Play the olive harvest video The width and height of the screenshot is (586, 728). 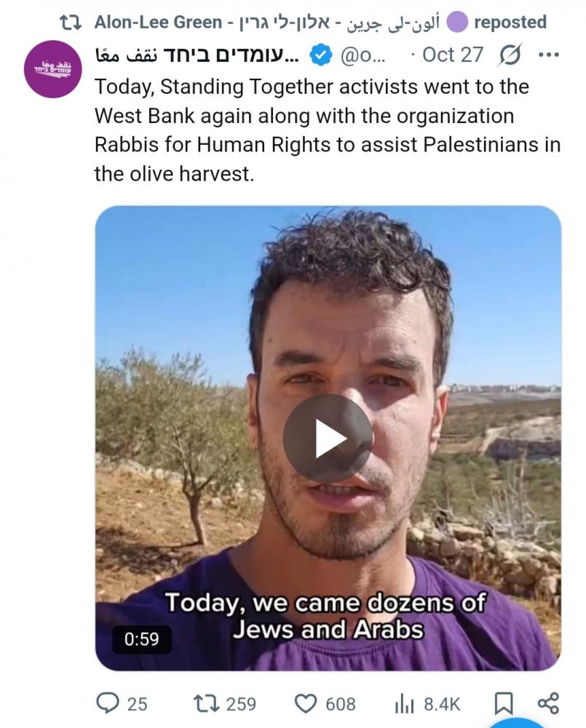[328, 438]
